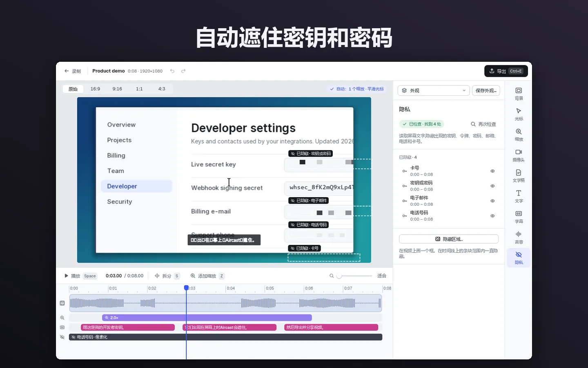This screenshot has height=368, width=588.
Task: Click the 自动: 1个缩放 auto status label
Action: point(357,89)
